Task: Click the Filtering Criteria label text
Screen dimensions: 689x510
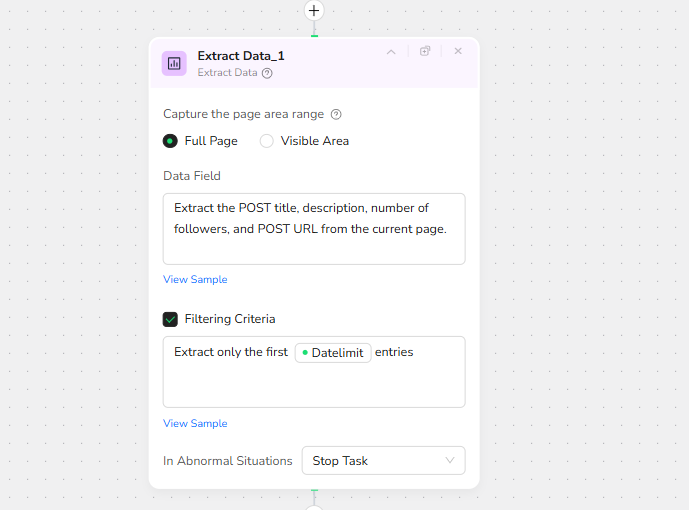Action: (x=230, y=319)
